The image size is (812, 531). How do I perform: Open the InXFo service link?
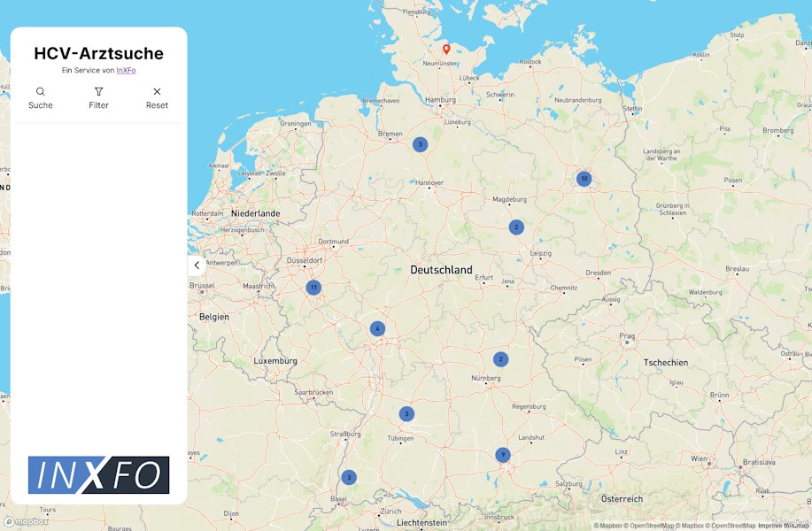coord(126,70)
